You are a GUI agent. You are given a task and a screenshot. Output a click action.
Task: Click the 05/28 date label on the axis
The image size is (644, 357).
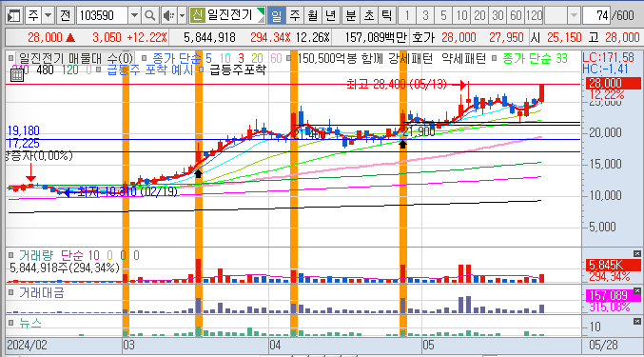[603, 345]
